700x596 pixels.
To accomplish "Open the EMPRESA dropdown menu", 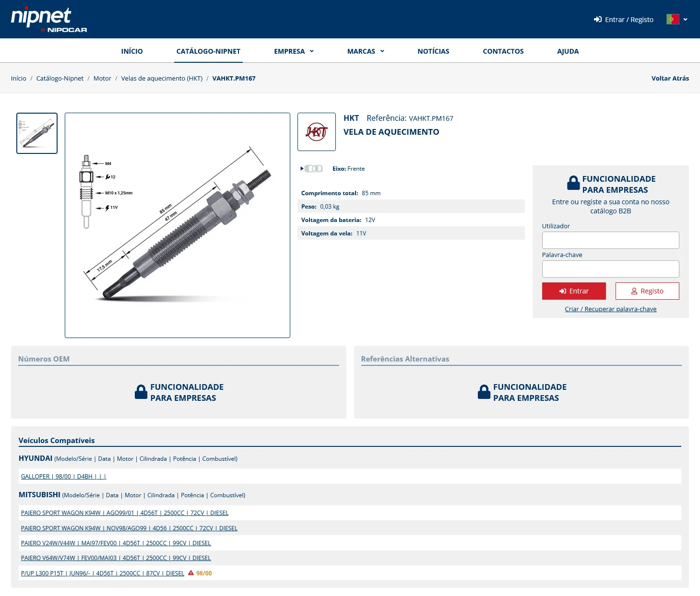I will click(x=294, y=51).
